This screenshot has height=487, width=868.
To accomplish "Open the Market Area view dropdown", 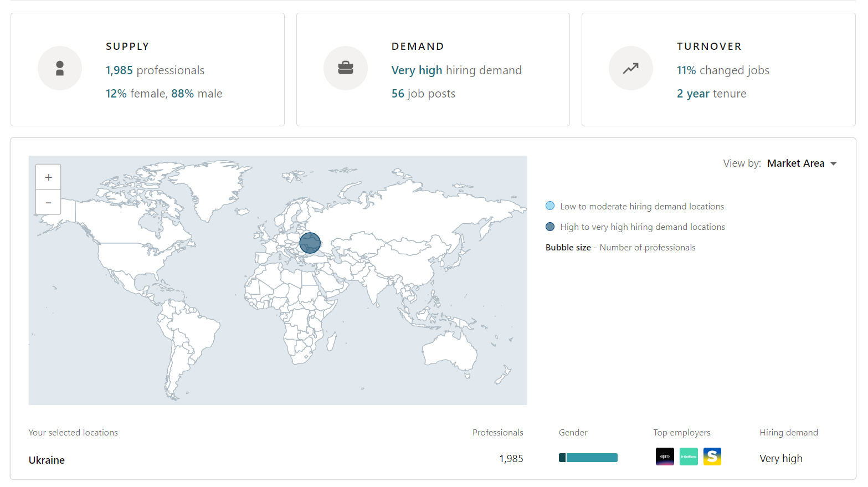I will [796, 163].
